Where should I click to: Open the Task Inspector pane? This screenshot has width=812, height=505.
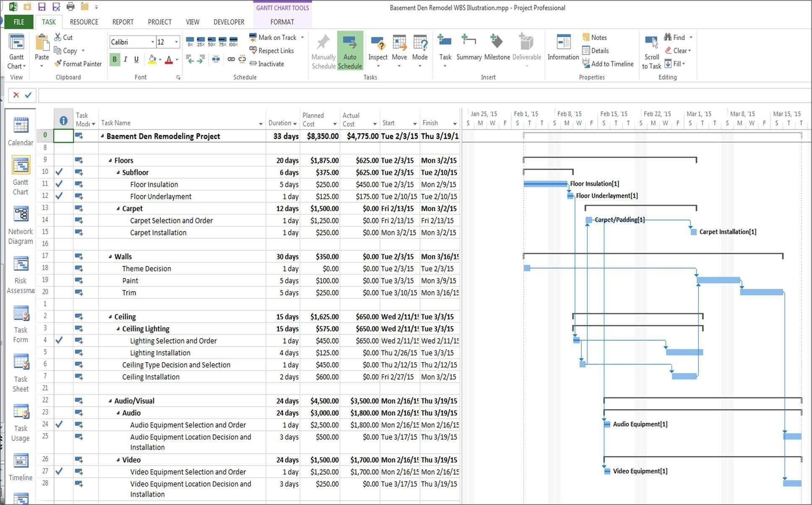click(377, 50)
